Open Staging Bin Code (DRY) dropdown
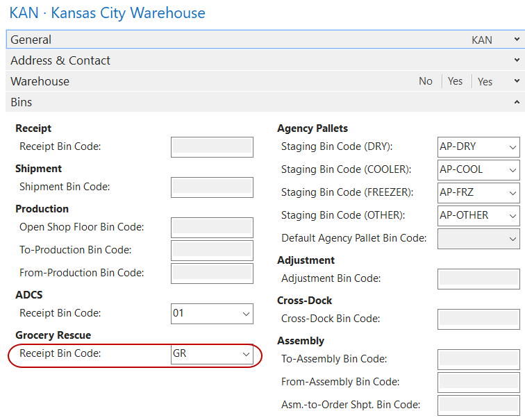Screen dimensions: 525x420 pyautogui.click(x=512, y=147)
